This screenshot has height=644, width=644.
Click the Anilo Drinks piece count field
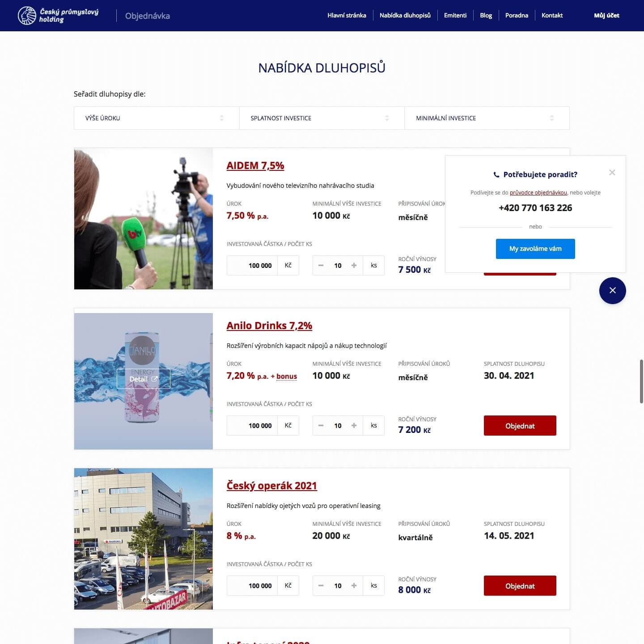click(x=338, y=425)
